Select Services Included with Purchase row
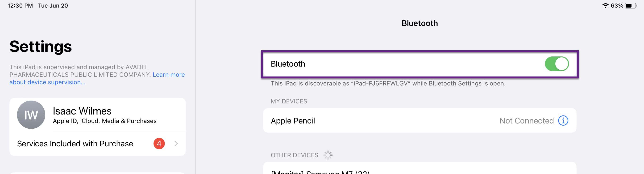The width and height of the screenshot is (644, 174). coord(97,144)
